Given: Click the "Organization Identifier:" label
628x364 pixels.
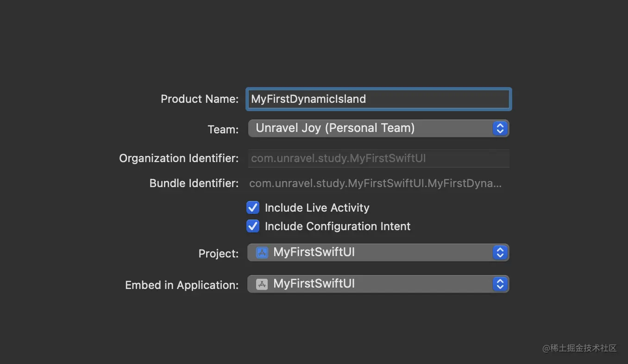Looking at the screenshot, I should pyautogui.click(x=179, y=158).
